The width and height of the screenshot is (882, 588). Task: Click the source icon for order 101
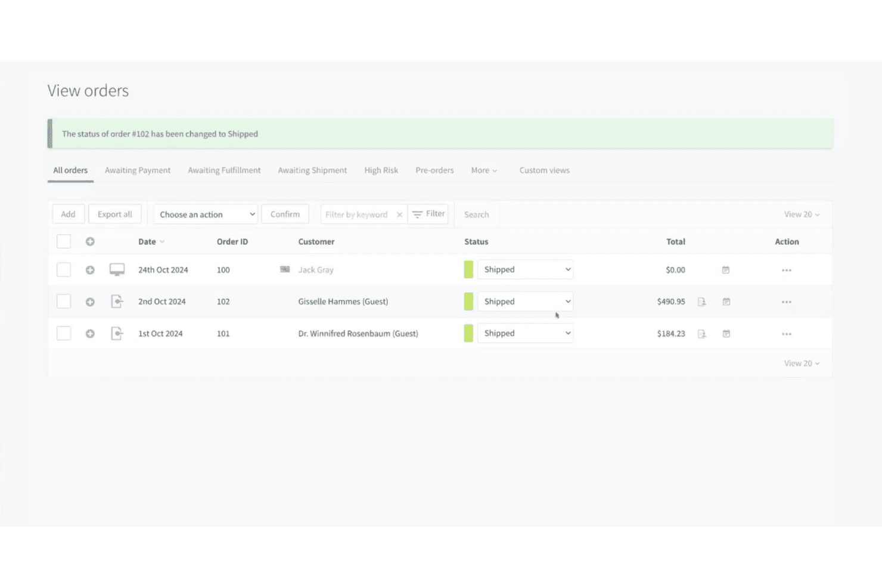pos(117,334)
